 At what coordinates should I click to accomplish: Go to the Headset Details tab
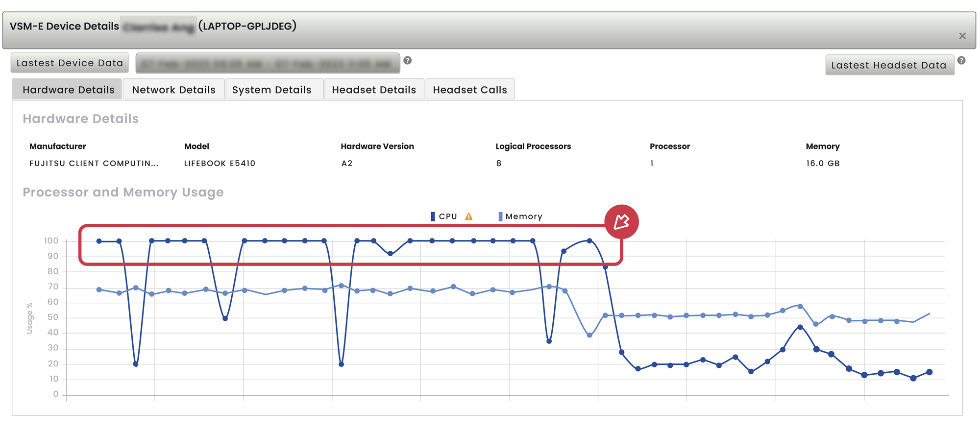(x=374, y=90)
